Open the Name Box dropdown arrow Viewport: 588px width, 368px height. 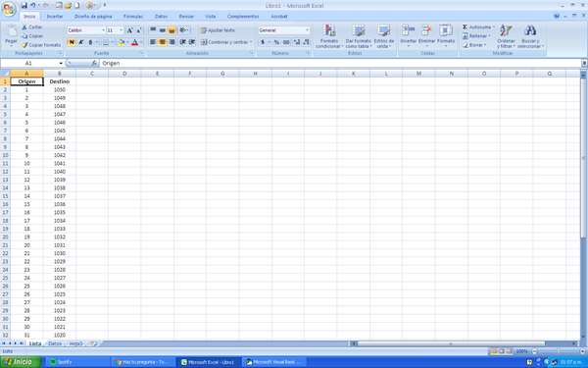[61, 63]
